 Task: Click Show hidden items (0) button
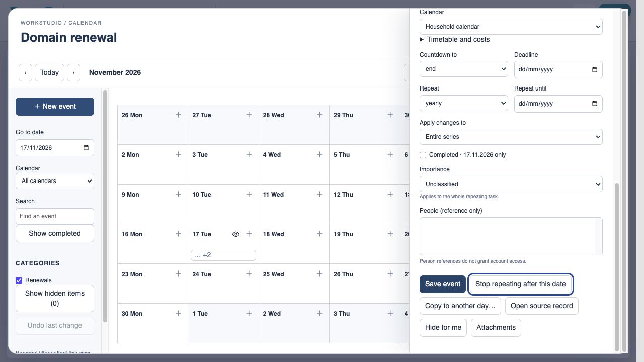point(55,299)
